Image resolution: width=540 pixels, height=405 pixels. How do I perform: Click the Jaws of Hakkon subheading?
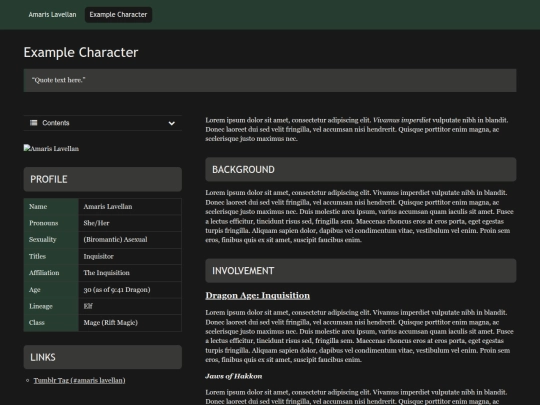pos(233,376)
